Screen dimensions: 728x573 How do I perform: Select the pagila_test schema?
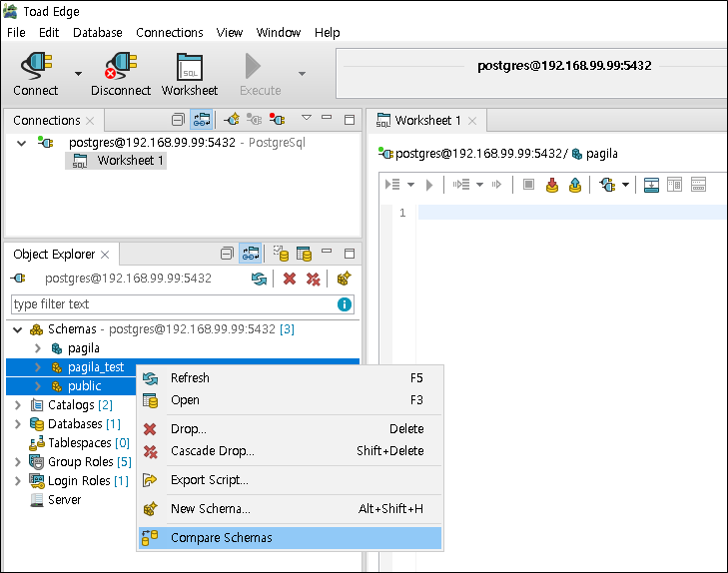point(96,367)
